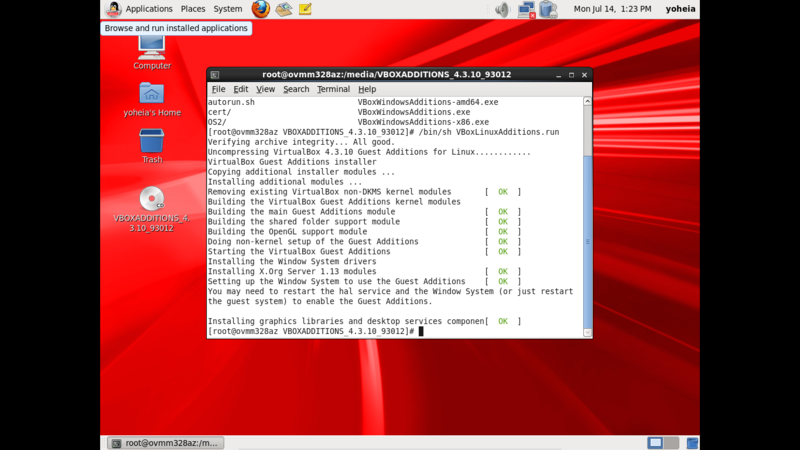Switch to the first workspace
This screenshot has width=800, height=450.
pos(656,443)
